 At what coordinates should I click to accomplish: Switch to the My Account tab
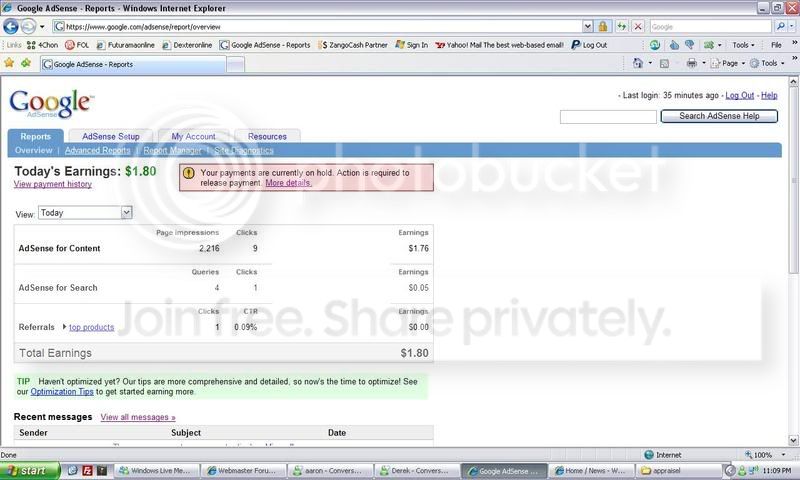pos(193,136)
